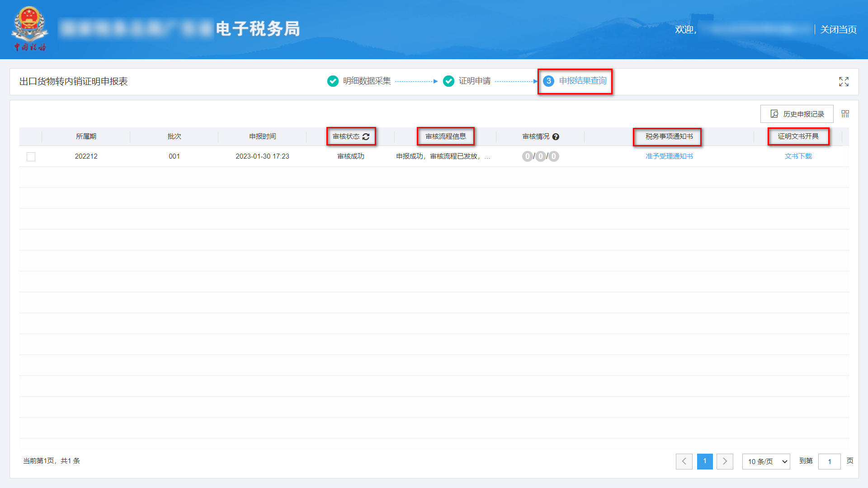Select page number 1 button

click(705, 461)
